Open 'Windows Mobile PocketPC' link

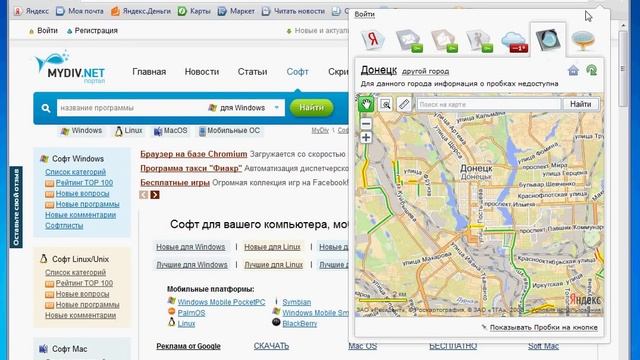click(221, 302)
